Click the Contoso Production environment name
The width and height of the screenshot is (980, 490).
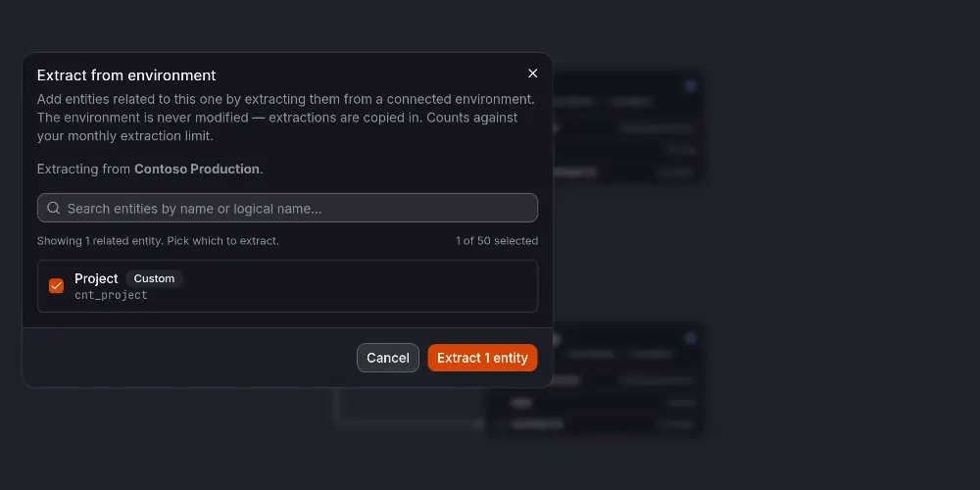tap(197, 169)
